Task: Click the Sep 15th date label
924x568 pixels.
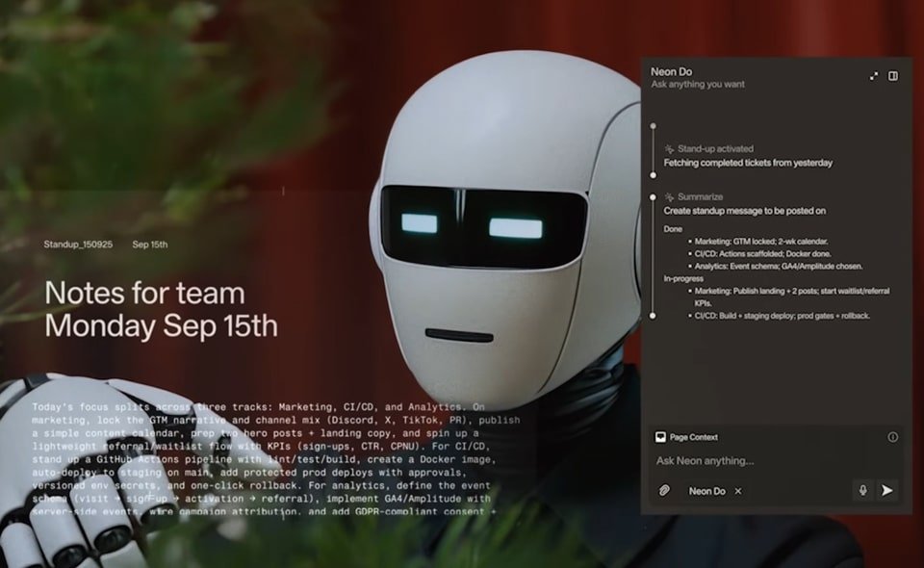Action: click(150, 245)
